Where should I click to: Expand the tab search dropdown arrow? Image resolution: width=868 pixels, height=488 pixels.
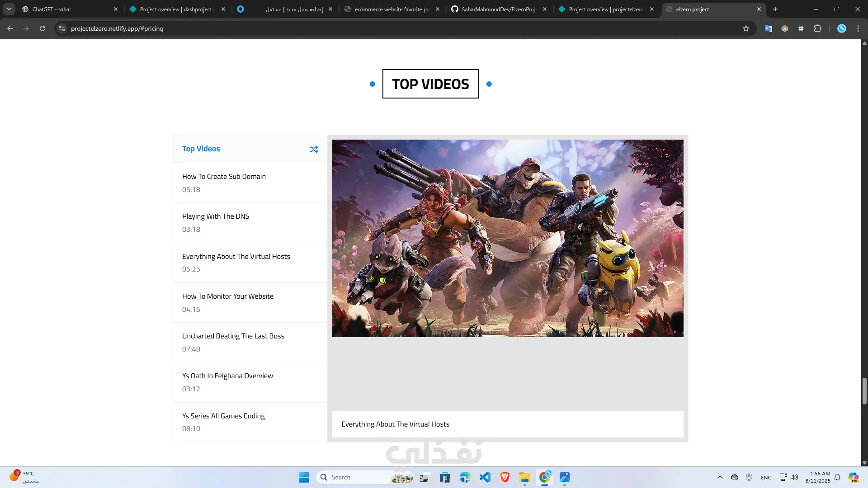[x=9, y=9]
